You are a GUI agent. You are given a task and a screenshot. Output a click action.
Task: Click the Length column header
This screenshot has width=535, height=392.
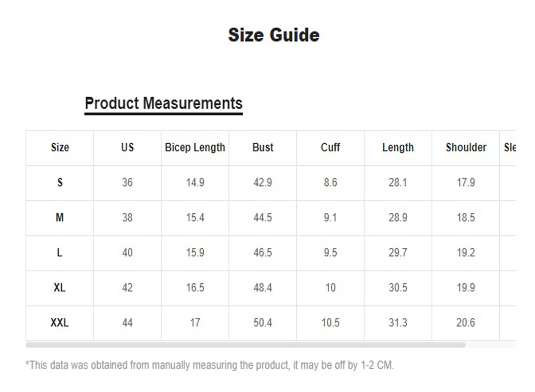point(398,148)
